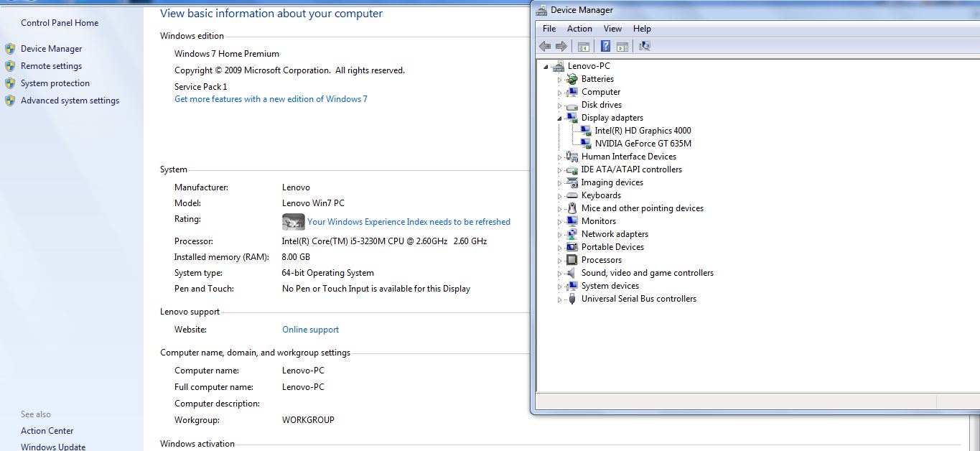Click the i5-3230M processor value text
Screen dimensions: 980x451
[384, 241]
